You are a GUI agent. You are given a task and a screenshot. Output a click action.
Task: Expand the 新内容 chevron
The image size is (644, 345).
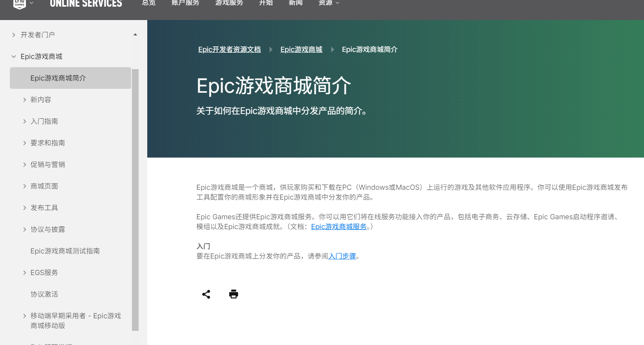pyautogui.click(x=25, y=100)
